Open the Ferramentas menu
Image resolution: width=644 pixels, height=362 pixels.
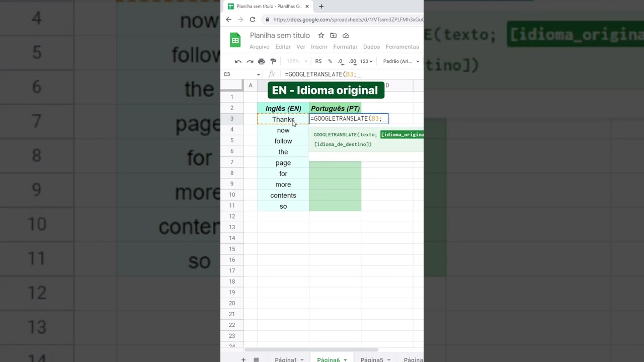click(402, 47)
